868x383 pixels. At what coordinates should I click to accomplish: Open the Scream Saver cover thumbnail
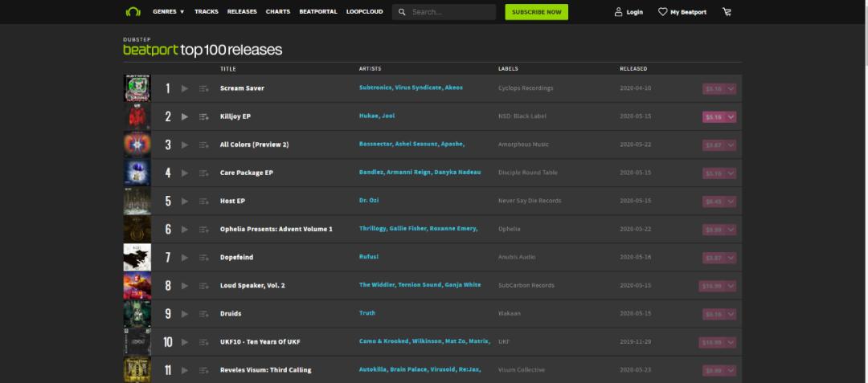coord(137,88)
